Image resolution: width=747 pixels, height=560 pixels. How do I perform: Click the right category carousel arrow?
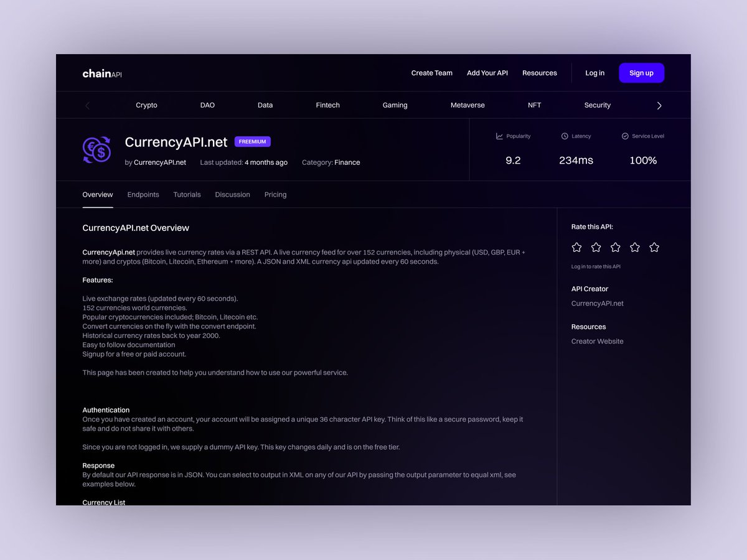tap(659, 106)
